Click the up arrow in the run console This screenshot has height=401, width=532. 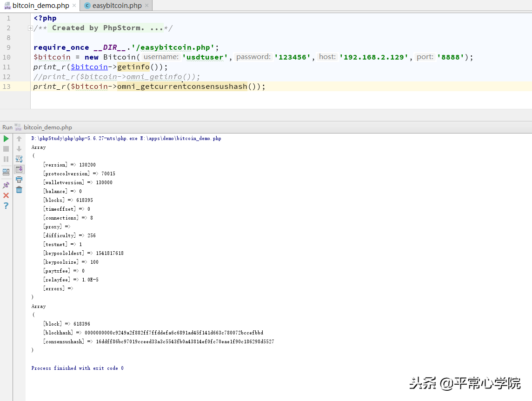pos(19,139)
